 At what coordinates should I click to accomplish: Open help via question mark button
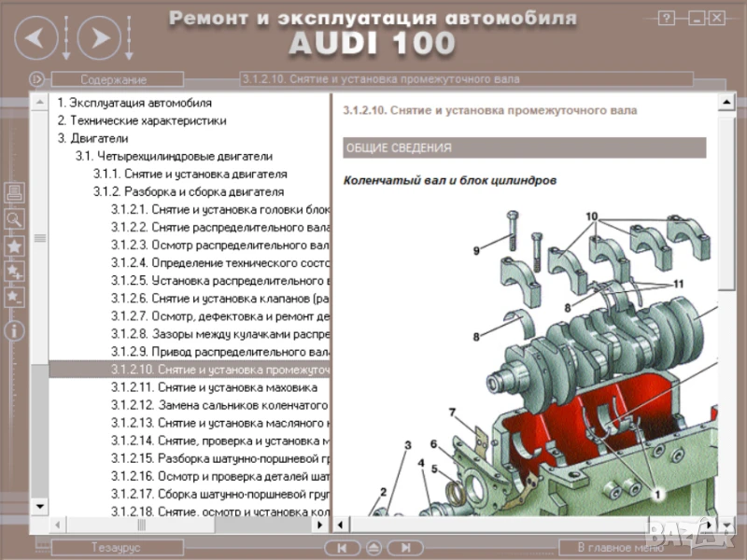coord(666,18)
